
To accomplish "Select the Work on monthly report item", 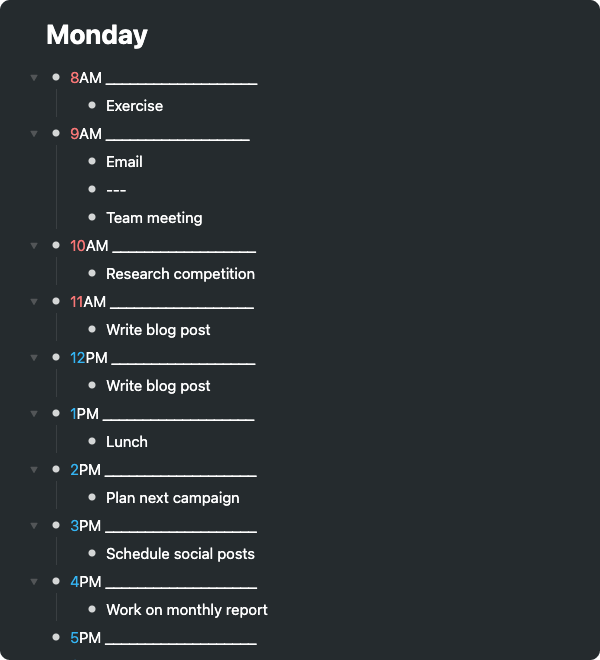I will coord(187,610).
